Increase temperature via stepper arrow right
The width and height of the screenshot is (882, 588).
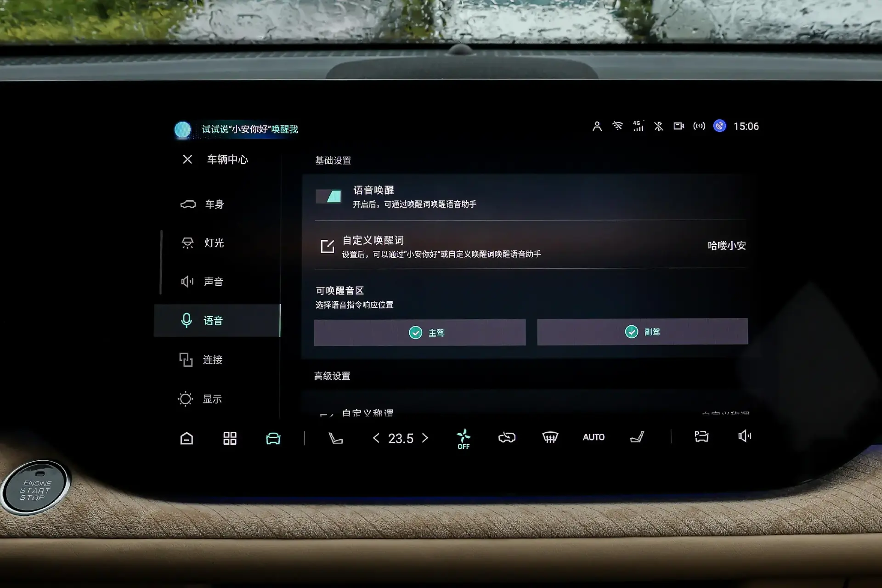pyautogui.click(x=424, y=437)
